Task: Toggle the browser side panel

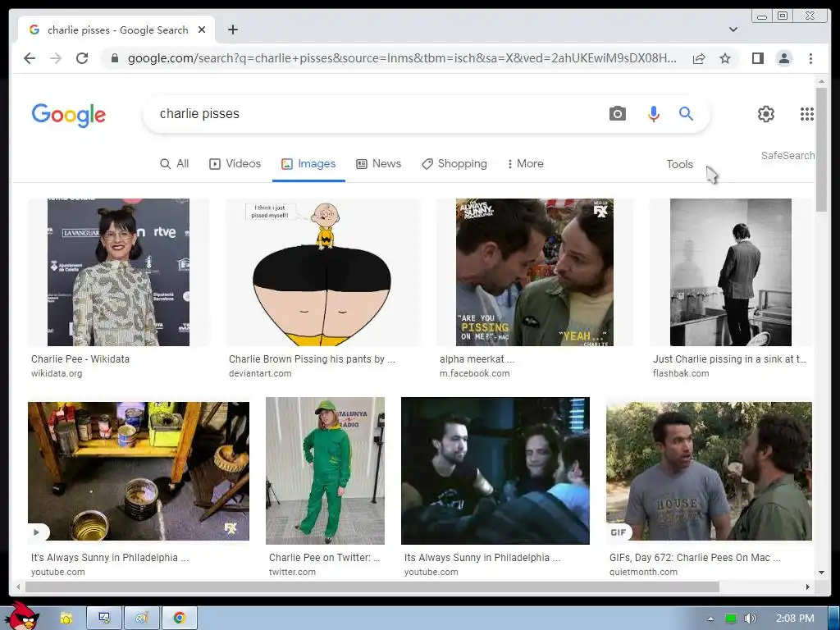Action: (757, 58)
